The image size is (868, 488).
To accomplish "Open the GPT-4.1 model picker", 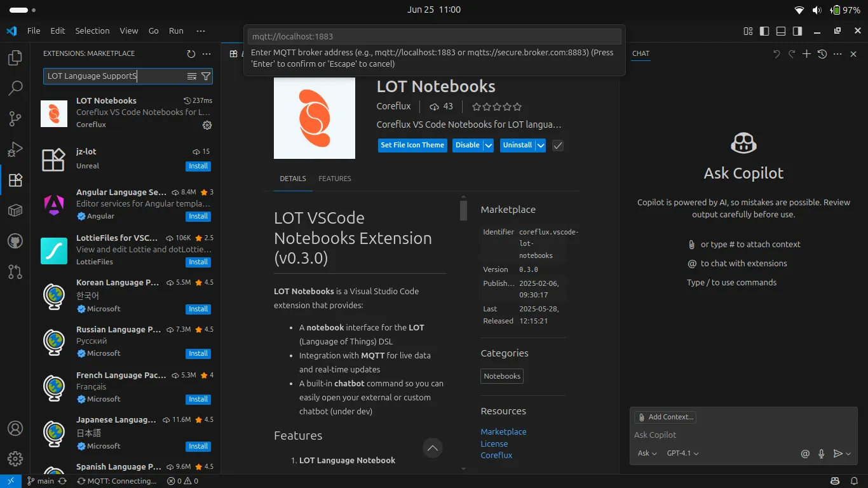I will 682,454.
